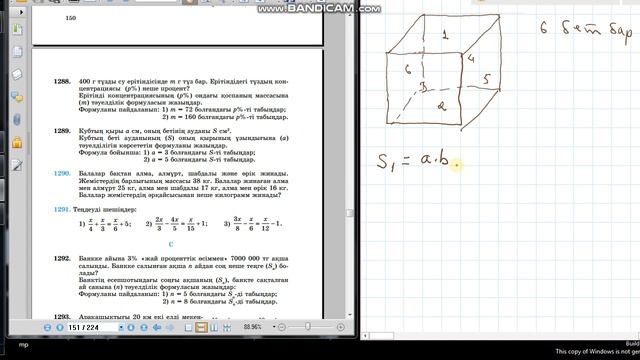This screenshot has height=360, width=640.
Task: Switch to facing pages layout
Action: [x=214, y=327]
